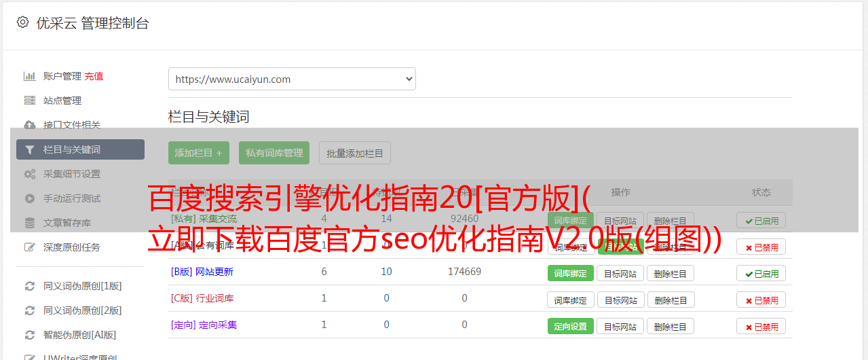Click the 174669 count in 网站更新 row

pos(464,272)
